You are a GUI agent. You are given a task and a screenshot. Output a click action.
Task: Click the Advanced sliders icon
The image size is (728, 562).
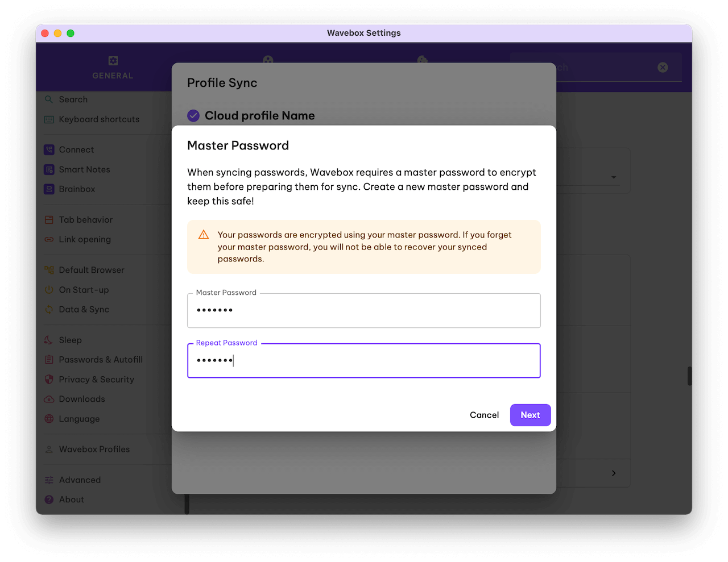49,480
